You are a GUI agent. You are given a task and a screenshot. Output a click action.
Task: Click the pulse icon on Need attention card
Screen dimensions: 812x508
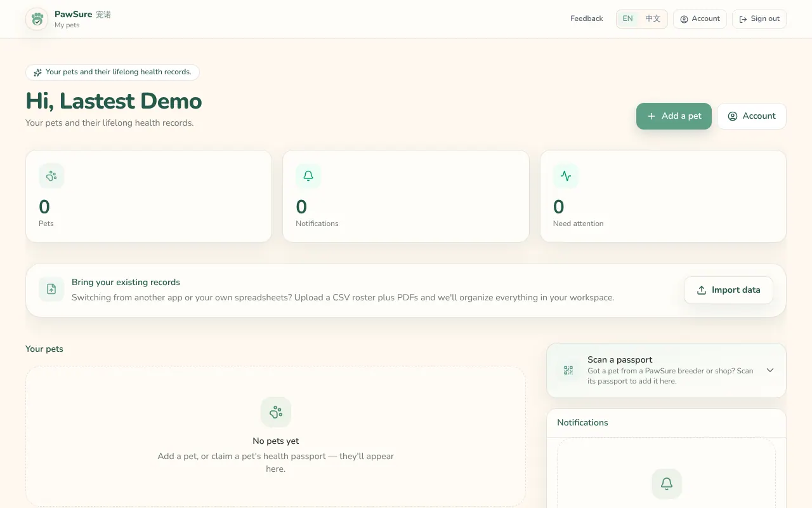566,176
